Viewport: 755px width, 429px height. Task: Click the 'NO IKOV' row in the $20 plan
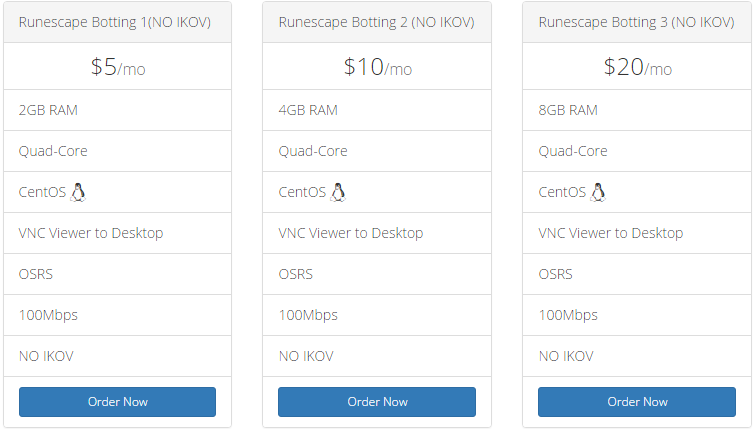pos(637,356)
